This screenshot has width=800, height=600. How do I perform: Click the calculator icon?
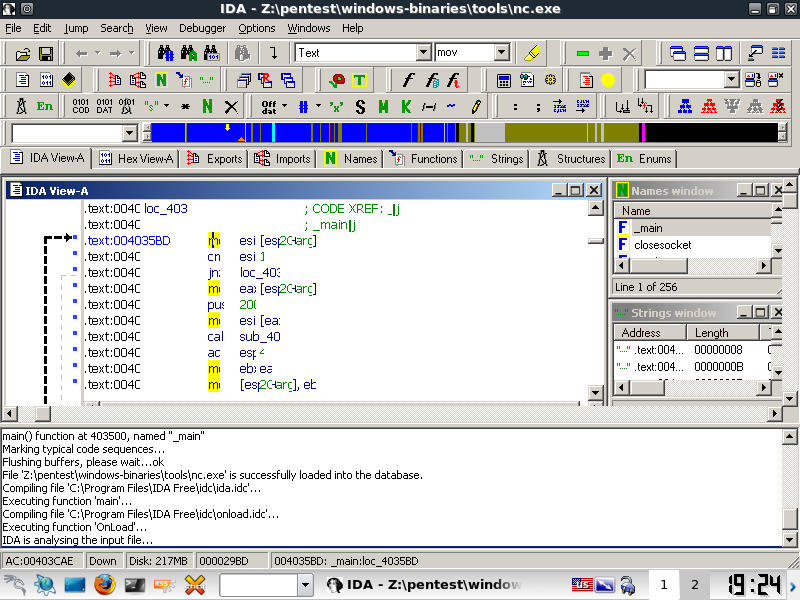coord(504,80)
